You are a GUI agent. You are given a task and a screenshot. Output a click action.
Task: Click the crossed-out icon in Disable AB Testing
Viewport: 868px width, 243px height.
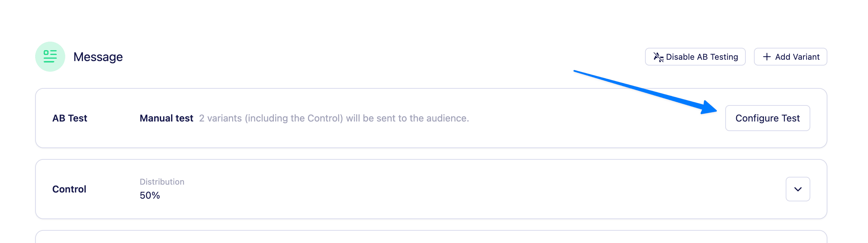(658, 57)
